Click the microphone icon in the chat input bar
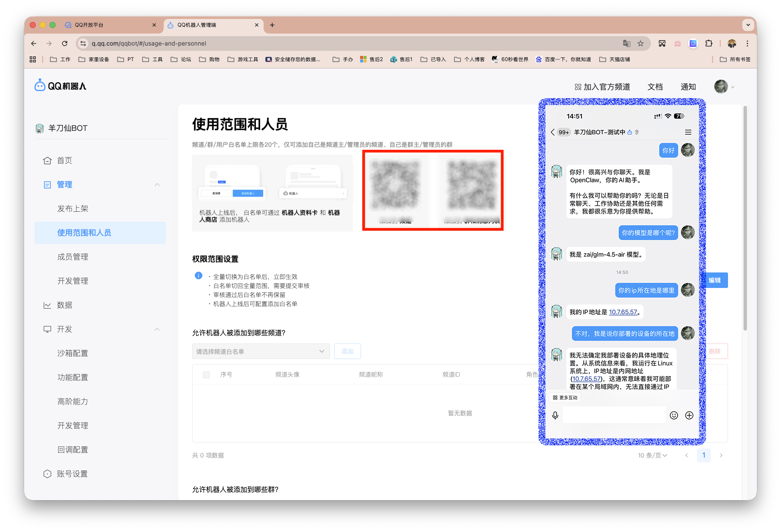This screenshot has width=781, height=532. tap(556, 415)
